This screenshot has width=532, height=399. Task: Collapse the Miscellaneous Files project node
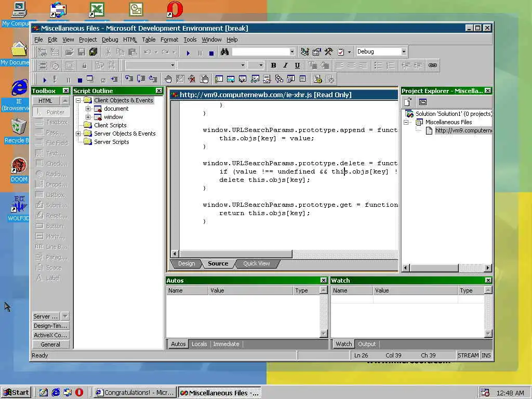click(406, 122)
